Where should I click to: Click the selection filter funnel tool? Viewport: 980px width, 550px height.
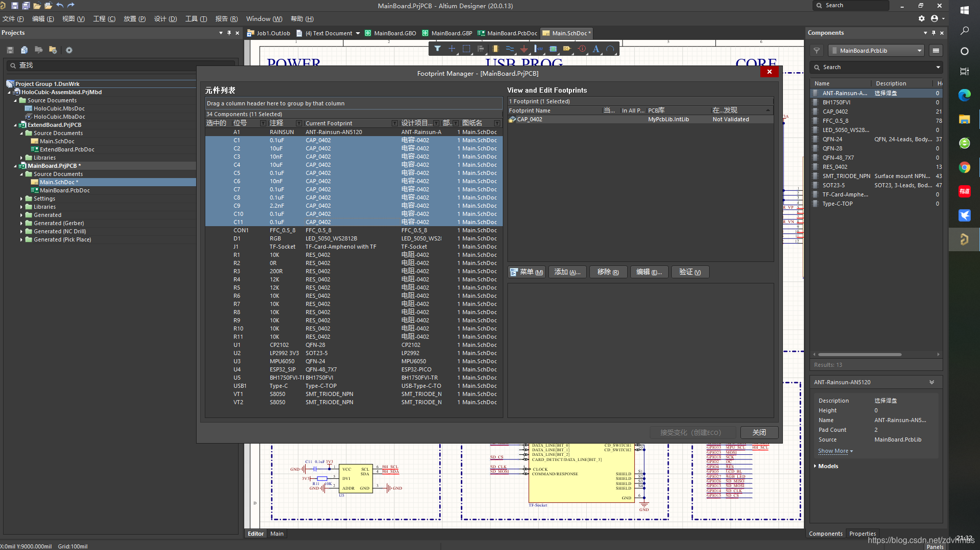(437, 49)
